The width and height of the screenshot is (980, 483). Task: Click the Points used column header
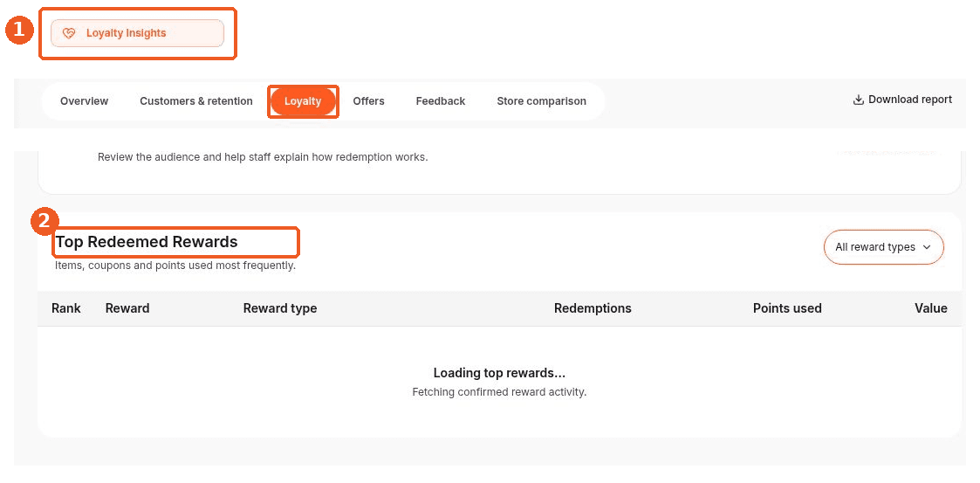click(787, 308)
